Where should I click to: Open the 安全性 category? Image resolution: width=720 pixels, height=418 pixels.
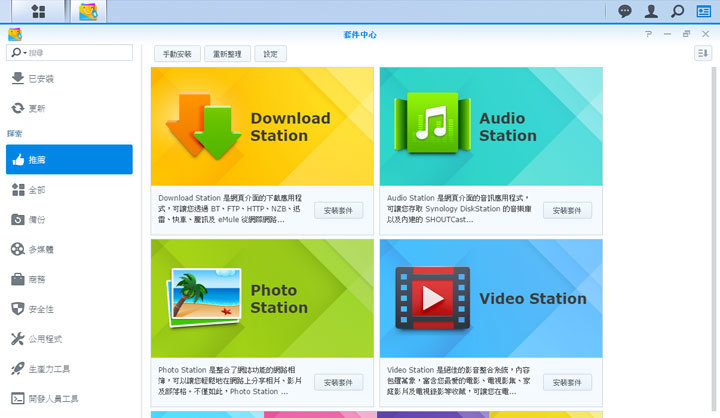click(40, 309)
